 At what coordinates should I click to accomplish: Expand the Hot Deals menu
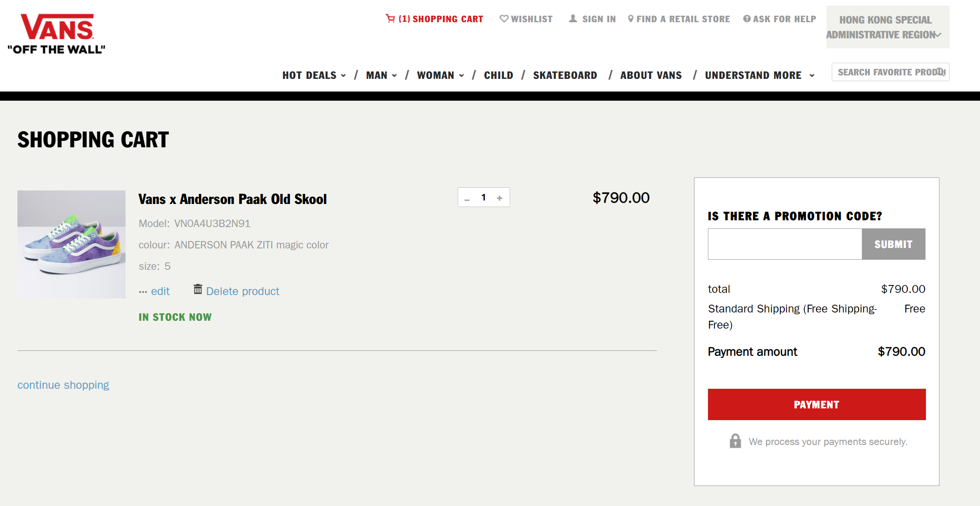[x=314, y=75]
